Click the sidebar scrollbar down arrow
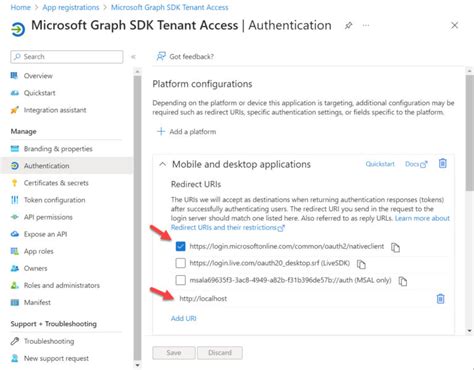This screenshot has width=474, height=370. (137, 366)
